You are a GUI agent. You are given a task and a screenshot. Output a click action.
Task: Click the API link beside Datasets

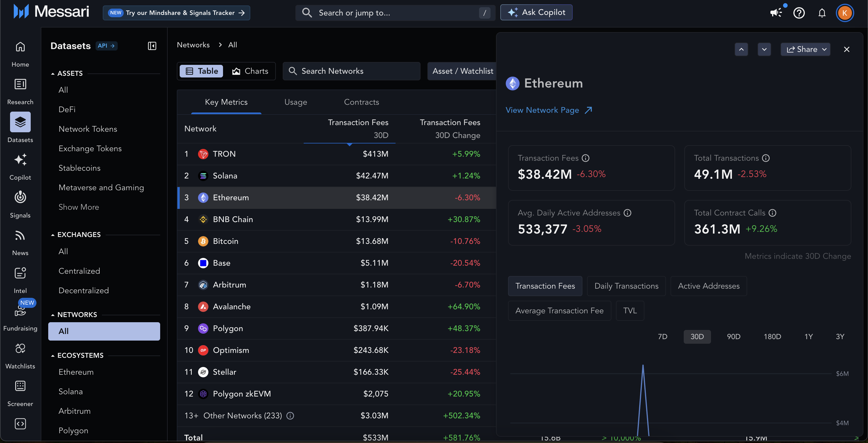coord(106,46)
